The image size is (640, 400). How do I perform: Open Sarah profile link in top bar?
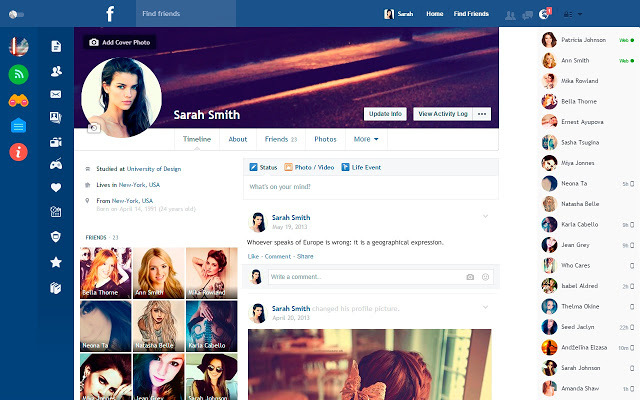398,14
